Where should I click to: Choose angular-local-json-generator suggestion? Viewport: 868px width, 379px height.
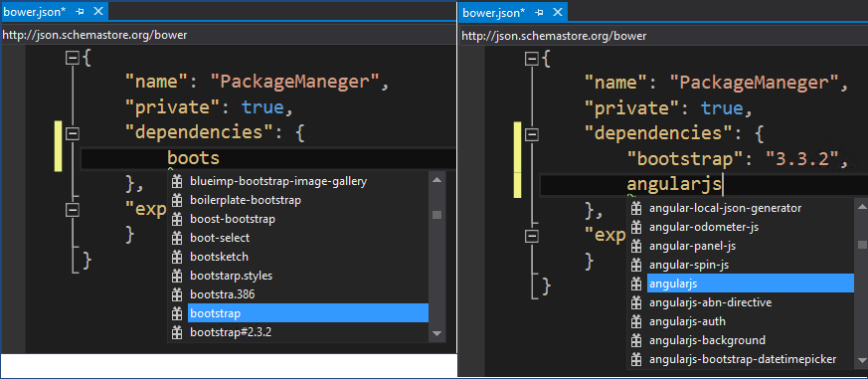[725, 208]
